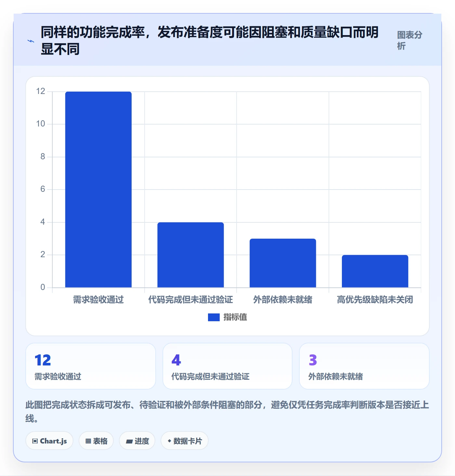
Task: Click the y-axis value 12
Action: (x=41, y=91)
